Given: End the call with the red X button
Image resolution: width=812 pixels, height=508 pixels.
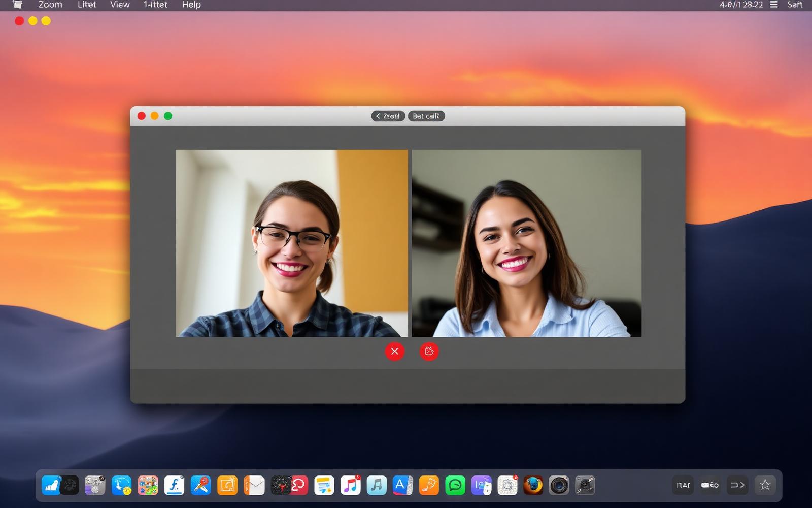Looking at the screenshot, I should pyautogui.click(x=395, y=351).
